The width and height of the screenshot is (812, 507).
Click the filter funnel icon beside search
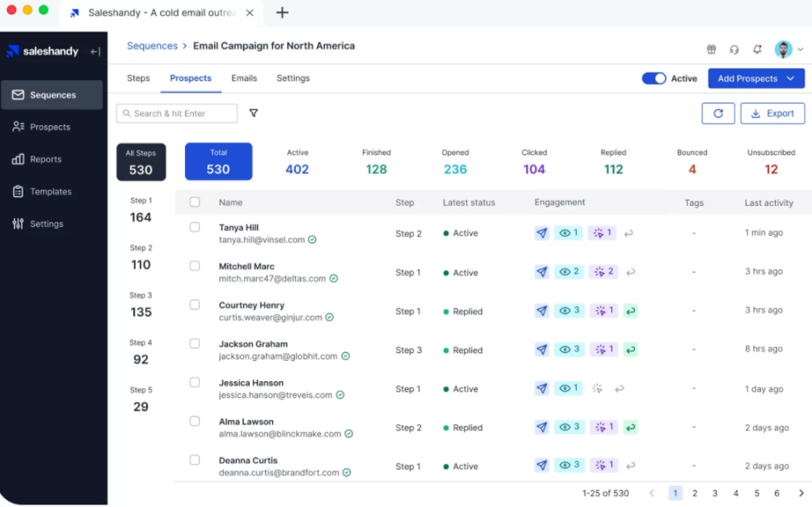point(254,113)
